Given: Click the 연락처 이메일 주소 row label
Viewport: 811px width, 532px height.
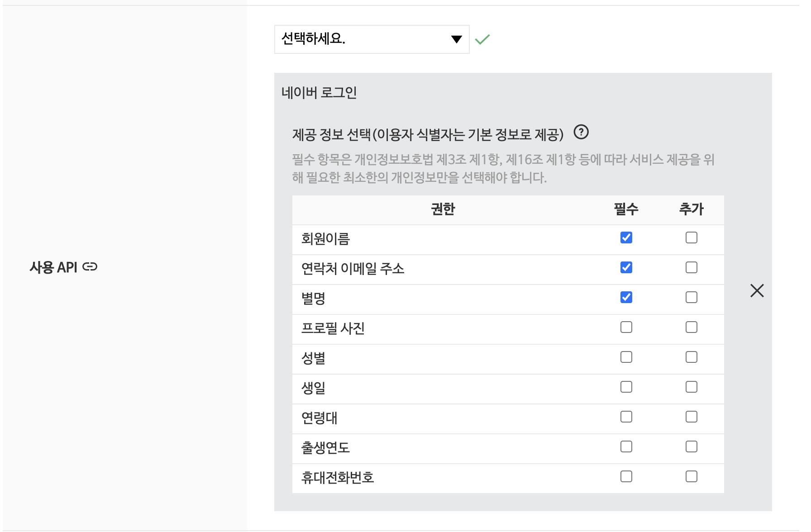Looking at the screenshot, I should (353, 269).
